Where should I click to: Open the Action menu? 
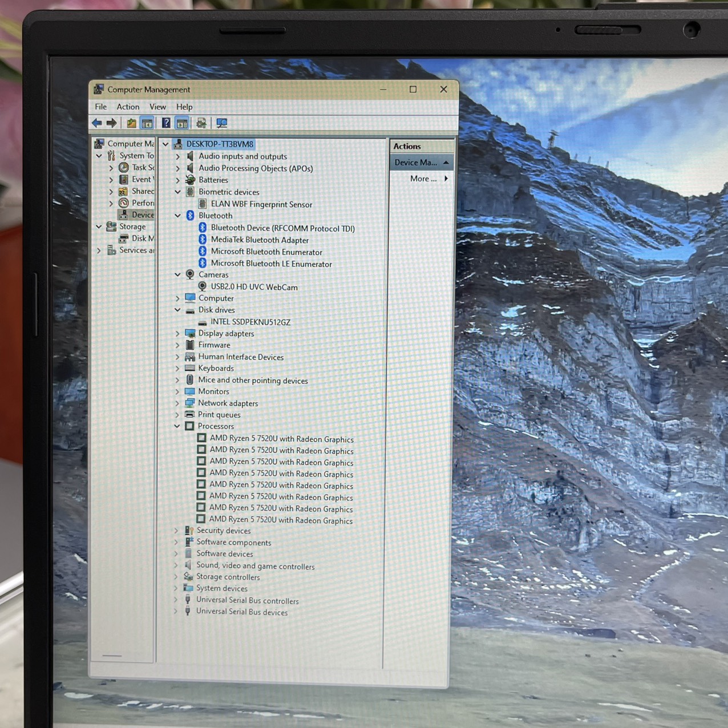(x=128, y=107)
